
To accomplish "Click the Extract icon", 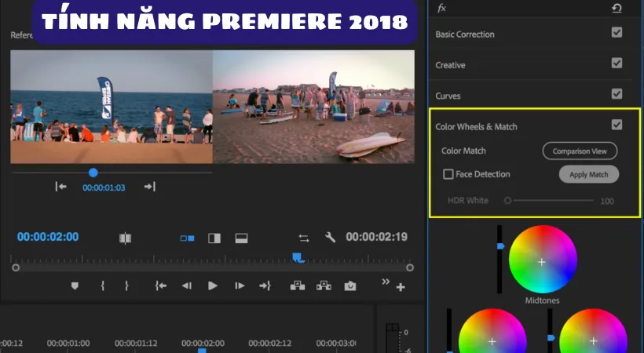I will pos(324,286).
